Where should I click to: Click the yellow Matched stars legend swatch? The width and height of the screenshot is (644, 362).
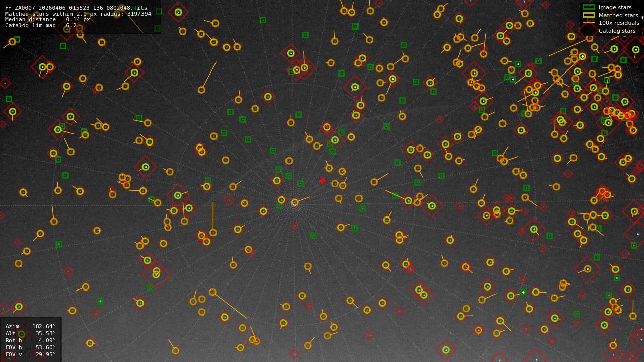(589, 15)
